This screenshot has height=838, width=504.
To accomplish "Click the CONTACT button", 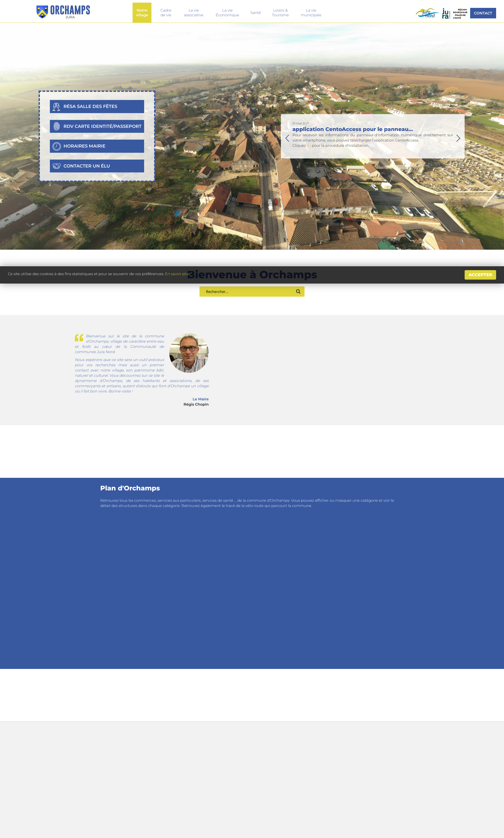I will [x=483, y=13].
